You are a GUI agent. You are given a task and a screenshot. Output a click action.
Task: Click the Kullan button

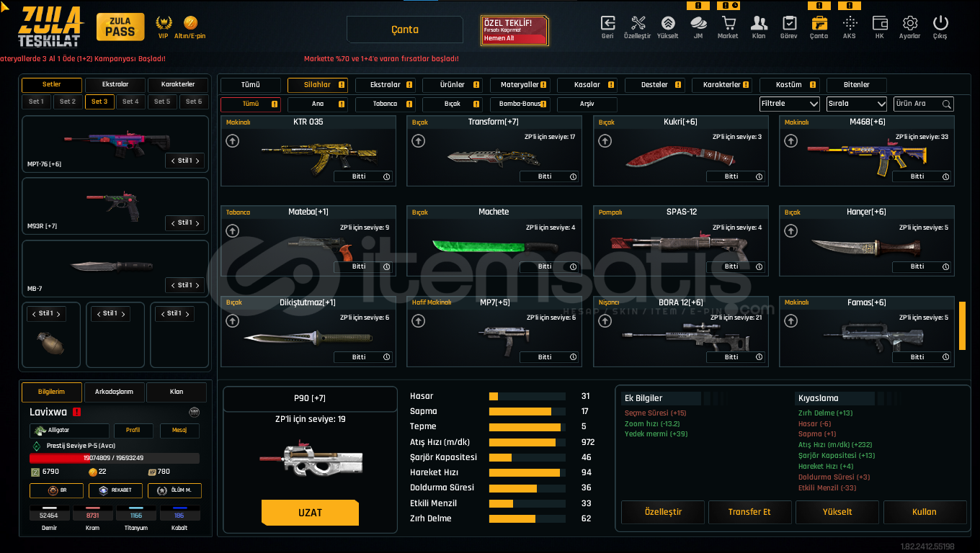pos(925,512)
